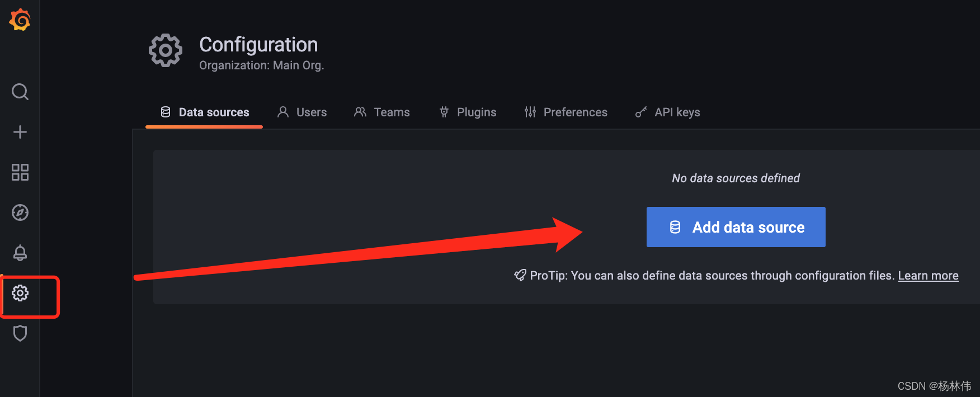The height and width of the screenshot is (397, 980).
Task: Open the Configuration gear in sidebar
Action: tap(20, 293)
